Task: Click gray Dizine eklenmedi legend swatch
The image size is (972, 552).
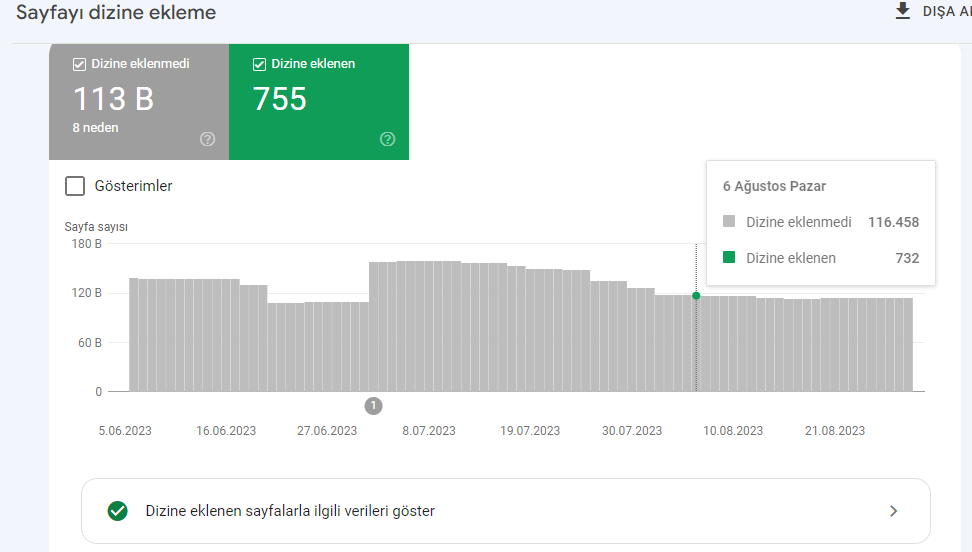Action: 729,221
